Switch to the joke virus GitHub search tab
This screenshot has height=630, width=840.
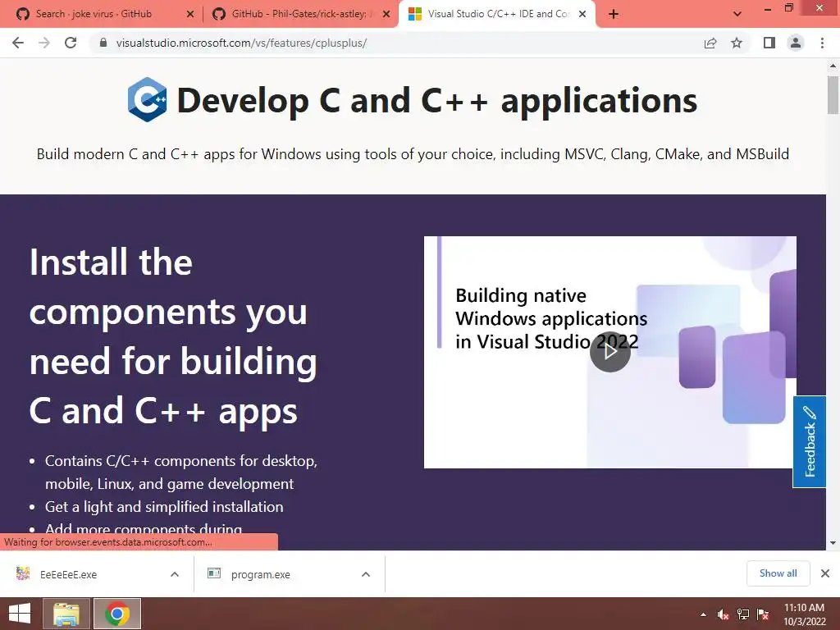coord(94,14)
